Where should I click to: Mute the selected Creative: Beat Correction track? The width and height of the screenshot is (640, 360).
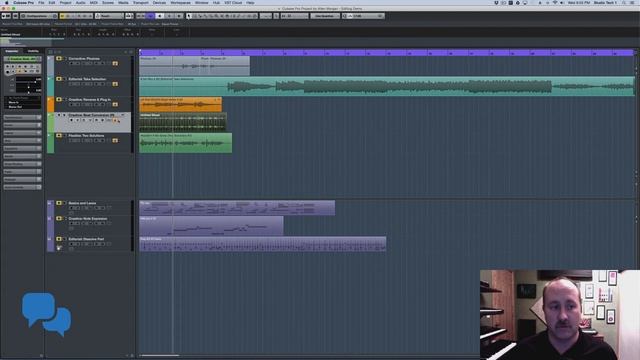point(59,115)
